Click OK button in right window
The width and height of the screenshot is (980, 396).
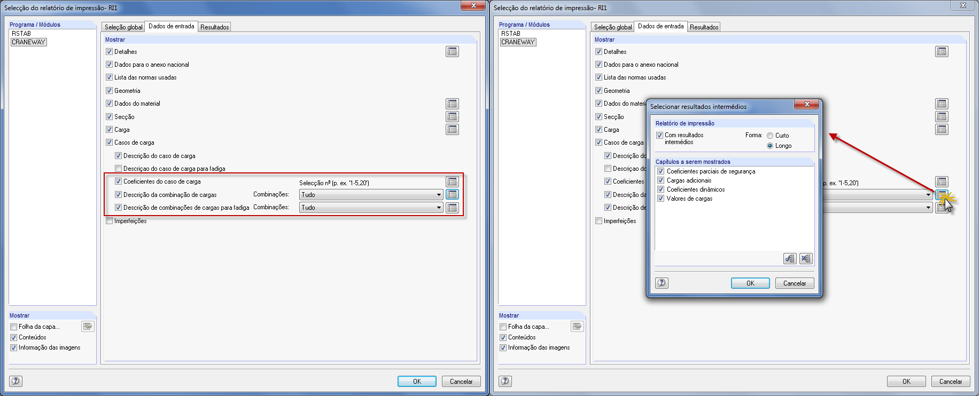tap(906, 382)
